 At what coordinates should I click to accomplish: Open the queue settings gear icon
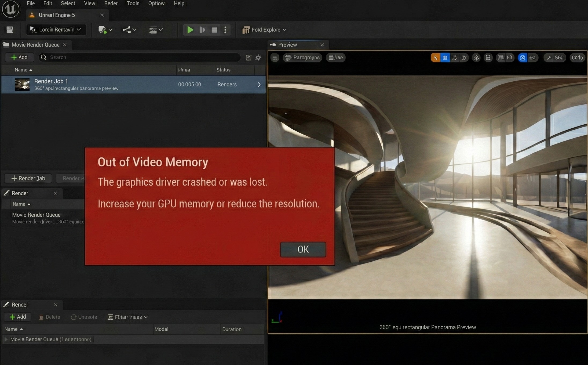258,57
